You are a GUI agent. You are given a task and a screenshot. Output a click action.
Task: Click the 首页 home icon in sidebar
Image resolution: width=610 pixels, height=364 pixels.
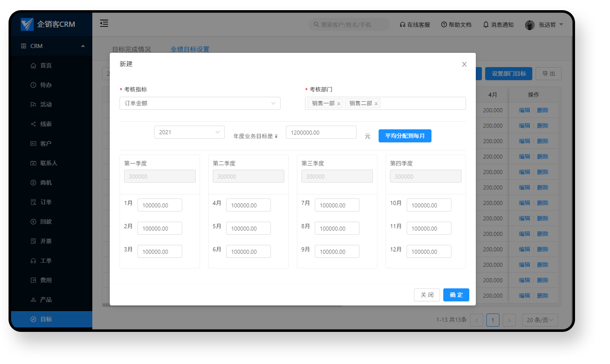33,65
